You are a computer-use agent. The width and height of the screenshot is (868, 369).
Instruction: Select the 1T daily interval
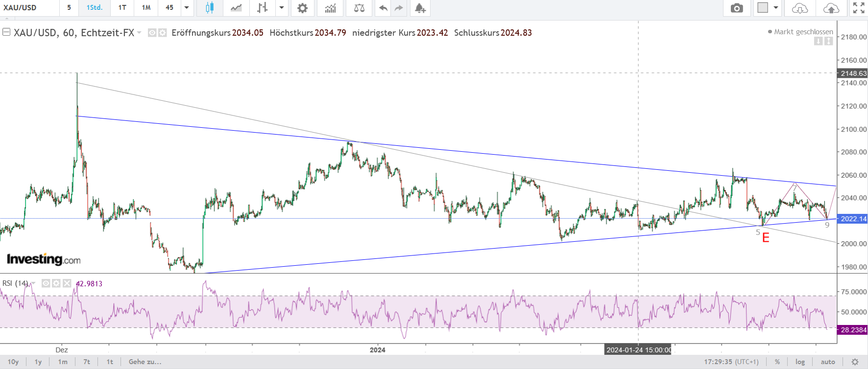coord(122,8)
